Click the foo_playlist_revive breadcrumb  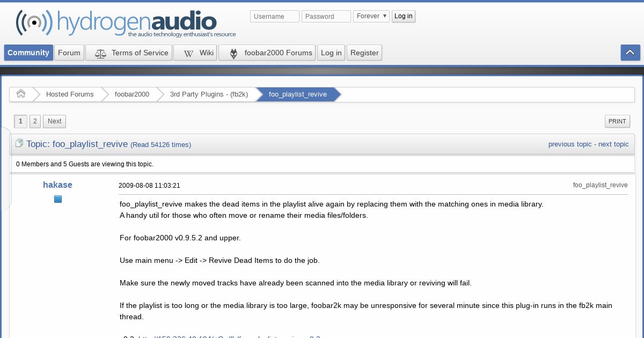(298, 94)
